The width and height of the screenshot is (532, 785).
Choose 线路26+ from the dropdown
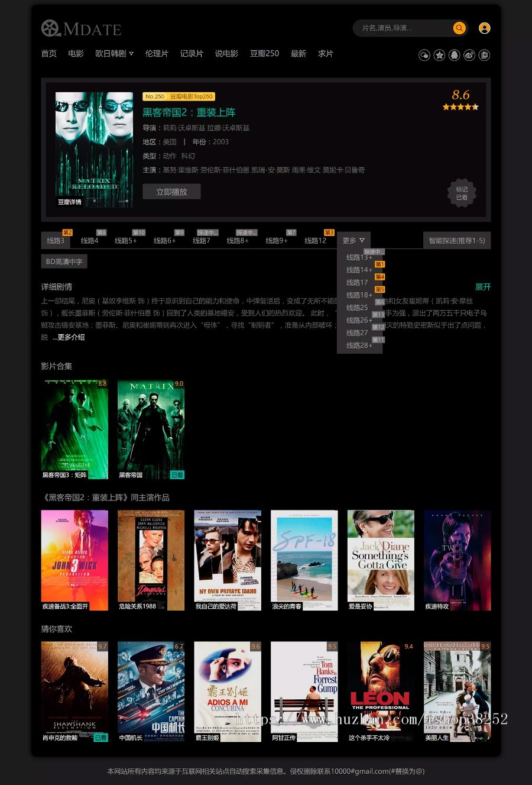coord(359,320)
